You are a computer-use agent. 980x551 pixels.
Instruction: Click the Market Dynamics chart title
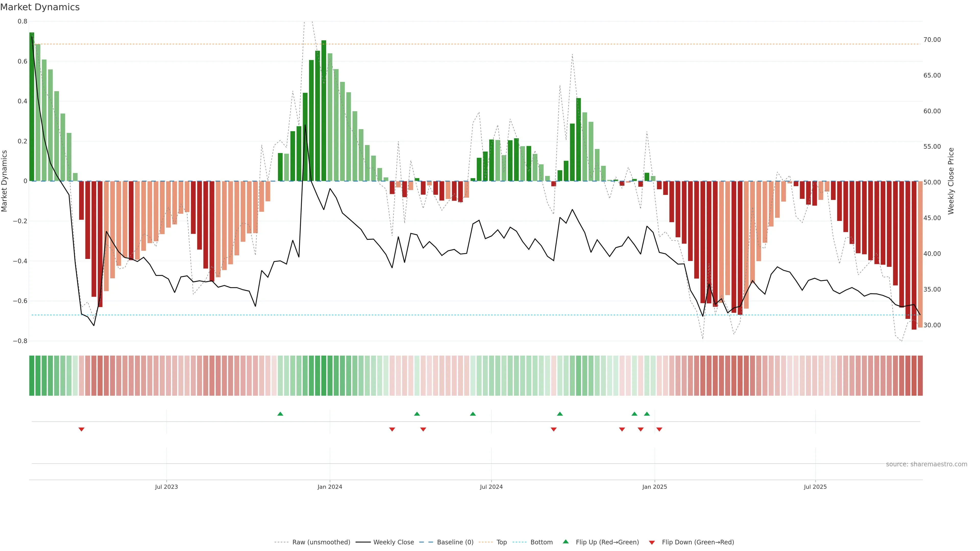[40, 7]
